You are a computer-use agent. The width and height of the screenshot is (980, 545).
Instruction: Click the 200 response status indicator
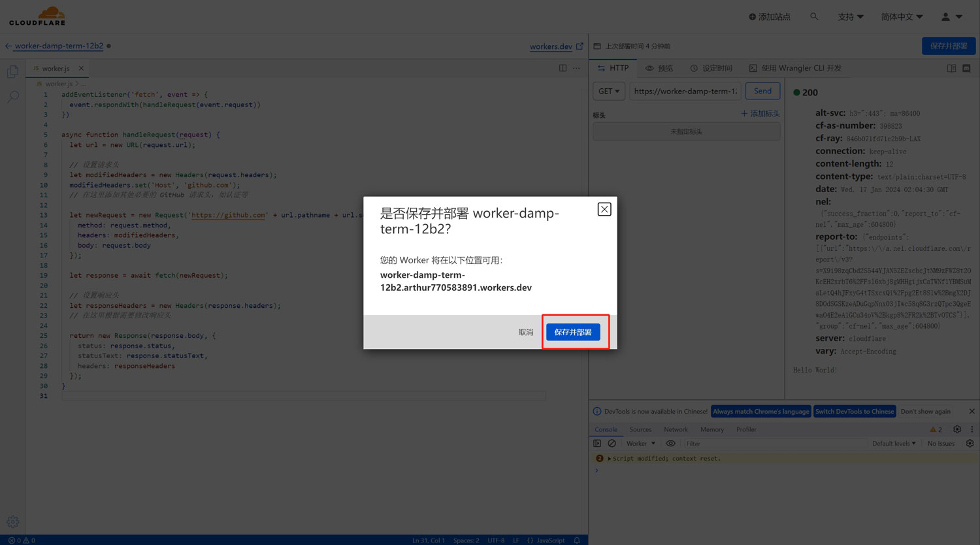pyautogui.click(x=806, y=92)
